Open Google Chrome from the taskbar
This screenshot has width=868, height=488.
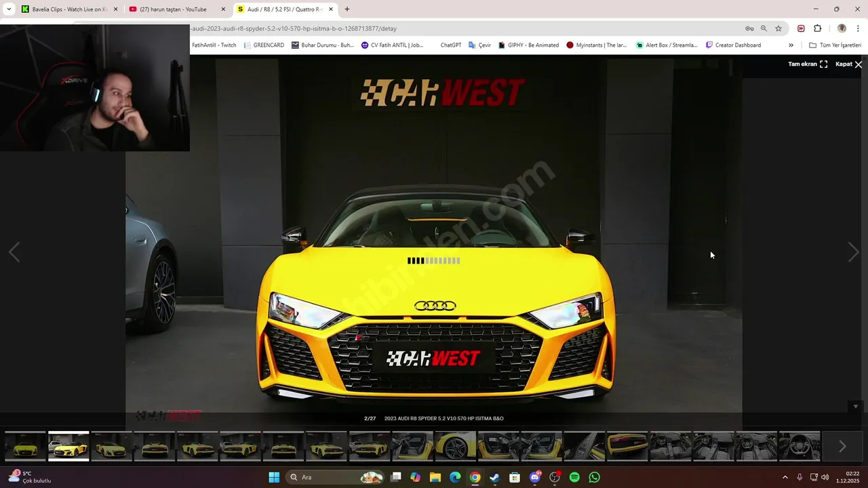(x=475, y=477)
